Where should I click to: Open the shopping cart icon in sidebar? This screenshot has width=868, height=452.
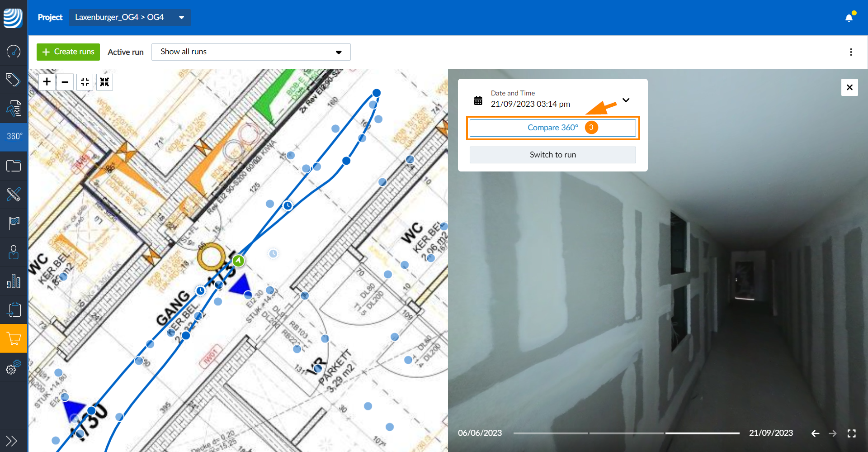14,338
